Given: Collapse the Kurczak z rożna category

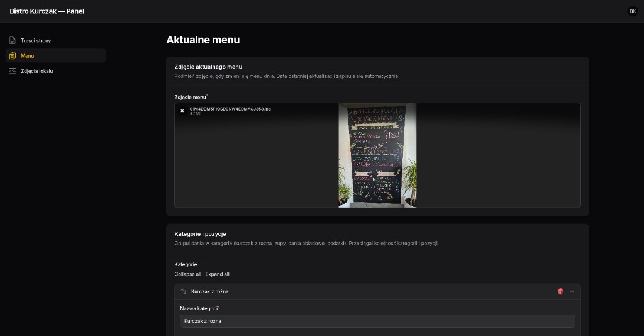Looking at the screenshot, I should pos(572,291).
